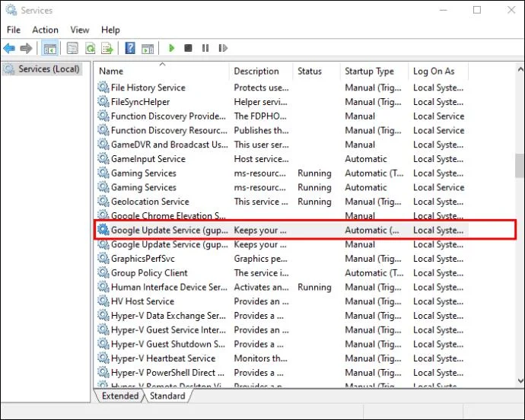Click the scrollbar up arrow
525x420 pixels.
pos(520,70)
